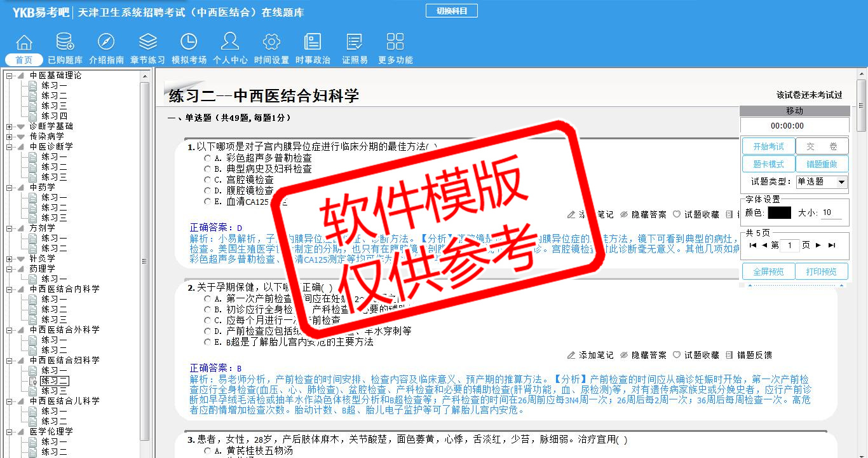868x458 pixels.
Task: Collapse the 中医基础理论 tree node
Action: 10,75
